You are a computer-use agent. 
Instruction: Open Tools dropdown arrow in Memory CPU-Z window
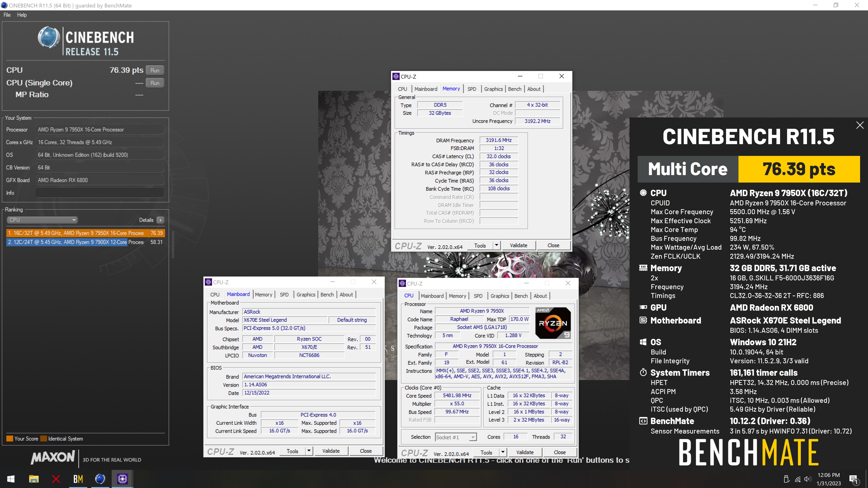coord(496,246)
